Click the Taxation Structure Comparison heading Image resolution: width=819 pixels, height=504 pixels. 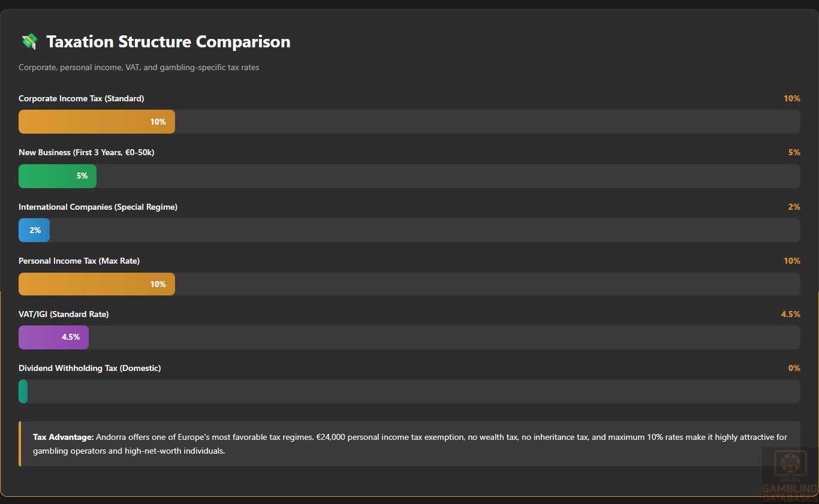[168, 42]
